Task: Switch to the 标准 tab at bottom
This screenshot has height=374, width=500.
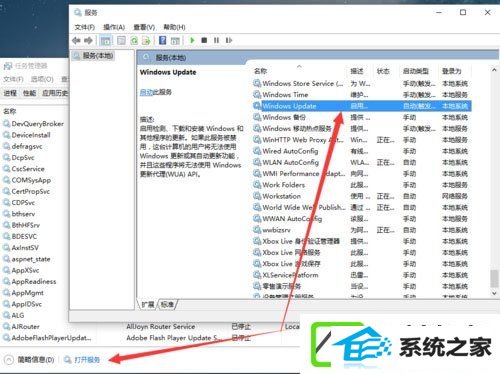Action: point(167,304)
